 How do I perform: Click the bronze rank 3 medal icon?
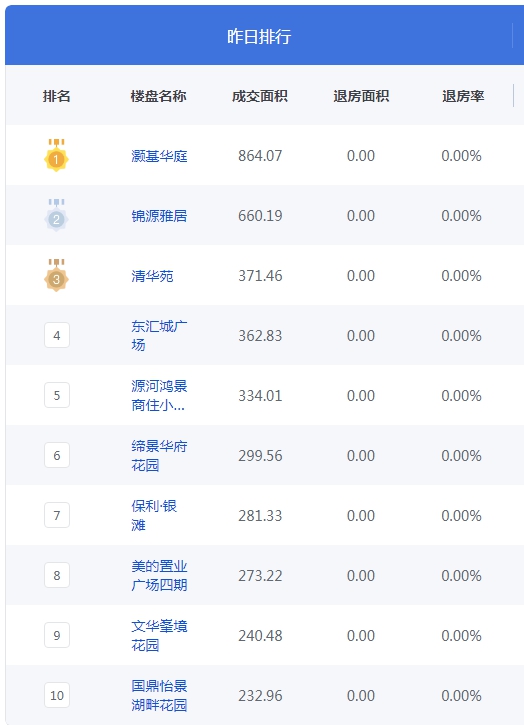tap(56, 276)
